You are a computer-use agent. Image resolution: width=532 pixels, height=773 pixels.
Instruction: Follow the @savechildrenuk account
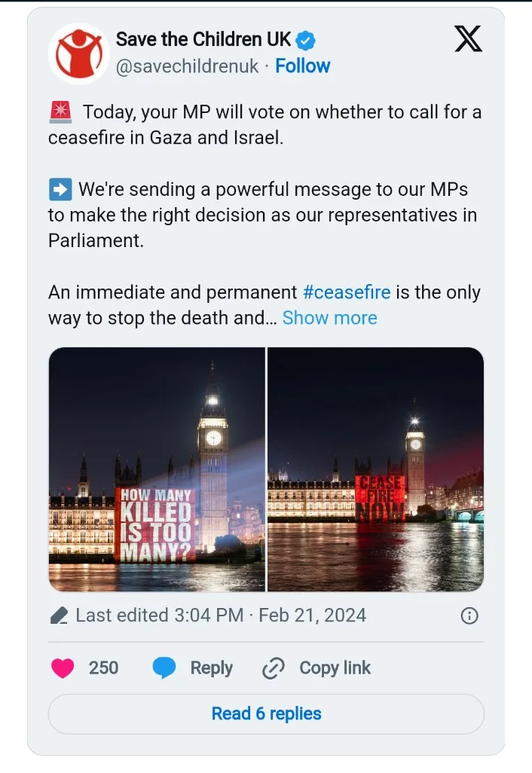(x=303, y=66)
